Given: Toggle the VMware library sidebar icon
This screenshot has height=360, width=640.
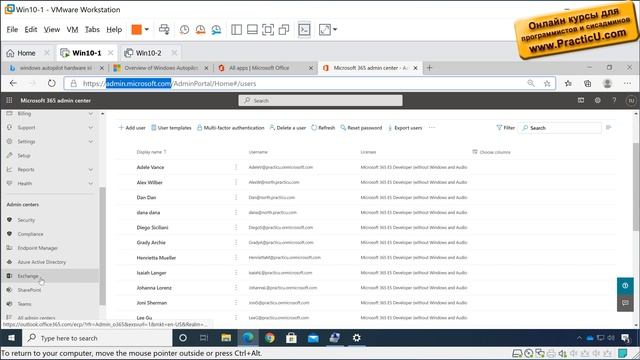Looking at the screenshot, I should pyautogui.click(x=236, y=29).
